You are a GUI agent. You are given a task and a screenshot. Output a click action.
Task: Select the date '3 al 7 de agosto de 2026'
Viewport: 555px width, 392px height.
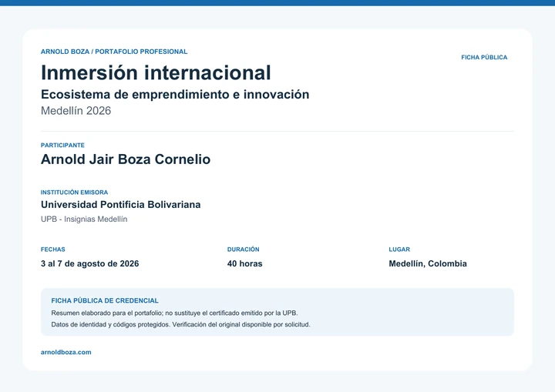click(x=89, y=263)
